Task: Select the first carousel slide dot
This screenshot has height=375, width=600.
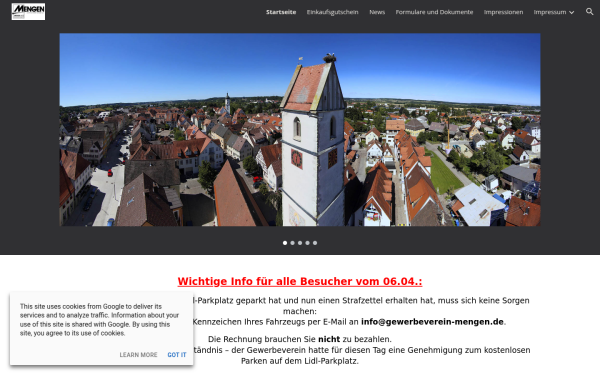Action: [x=285, y=243]
